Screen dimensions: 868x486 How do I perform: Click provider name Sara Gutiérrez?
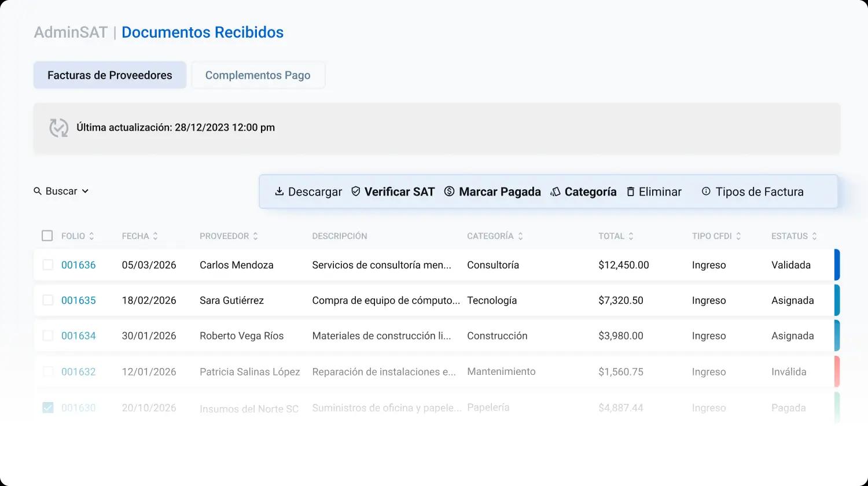point(231,300)
